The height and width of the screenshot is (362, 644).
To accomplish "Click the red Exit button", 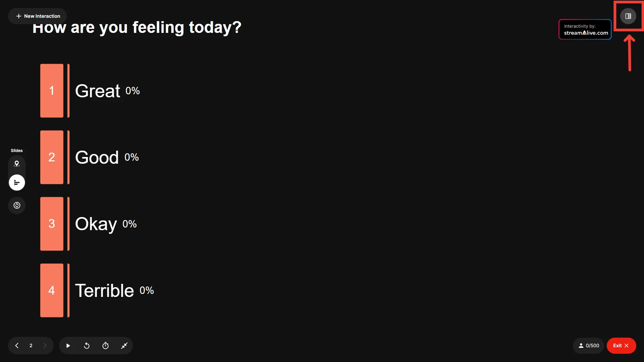I will click(621, 346).
